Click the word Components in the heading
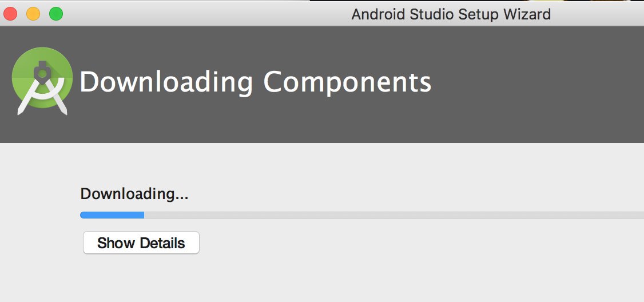 [x=347, y=82]
